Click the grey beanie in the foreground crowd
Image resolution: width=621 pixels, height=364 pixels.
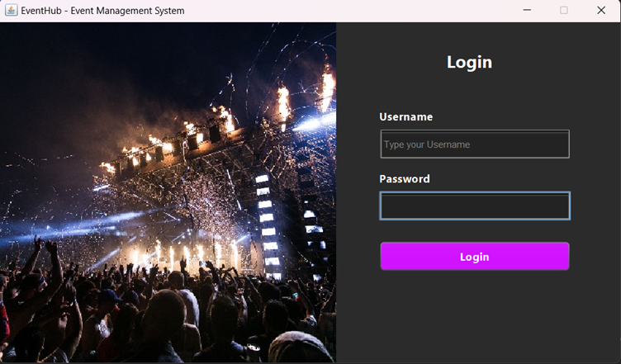tap(299, 347)
